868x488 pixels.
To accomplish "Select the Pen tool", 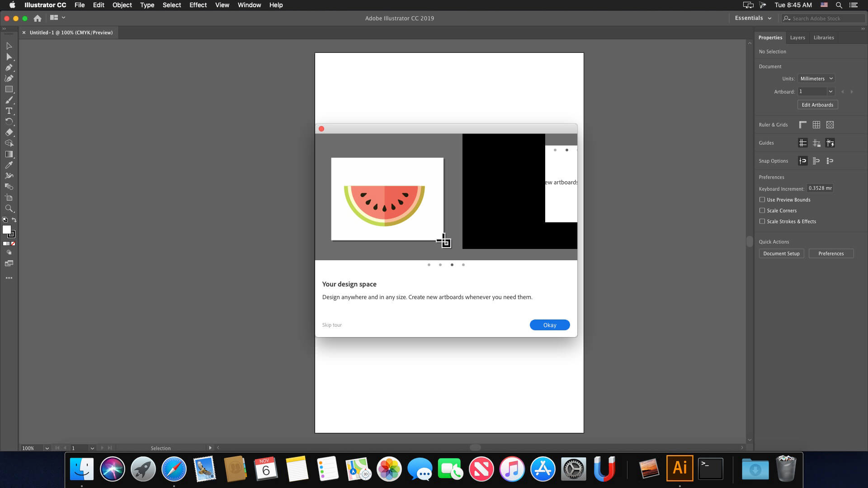I will [x=8, y=67].
